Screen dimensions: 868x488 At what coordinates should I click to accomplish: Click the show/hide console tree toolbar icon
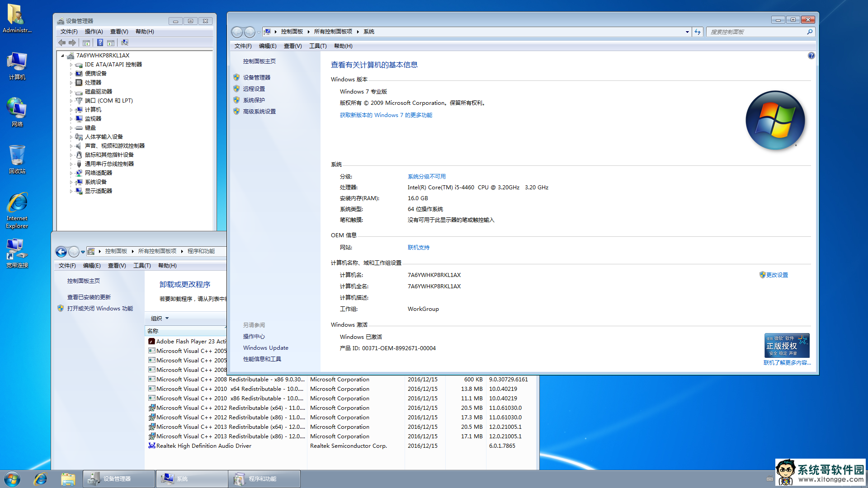pyautogui.click(x=86, y=42)
